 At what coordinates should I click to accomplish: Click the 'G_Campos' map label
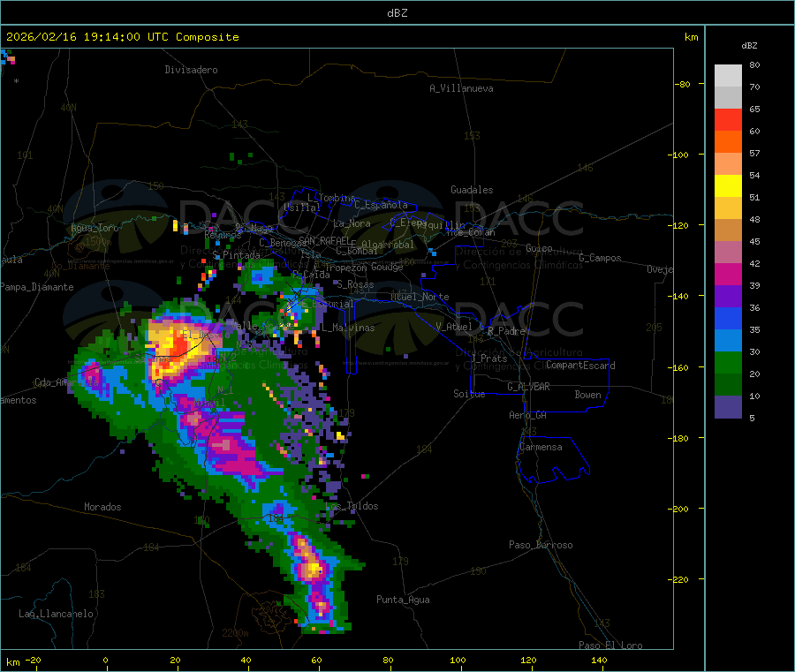coord(600,258)
